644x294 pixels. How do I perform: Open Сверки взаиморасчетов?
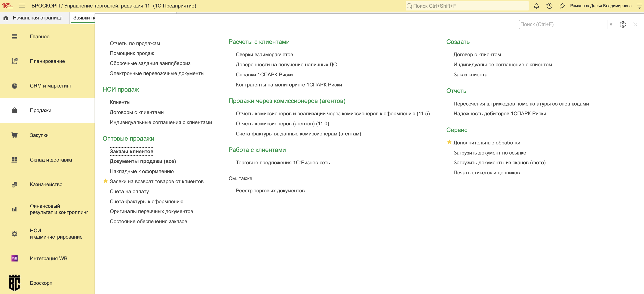point(264,55)
